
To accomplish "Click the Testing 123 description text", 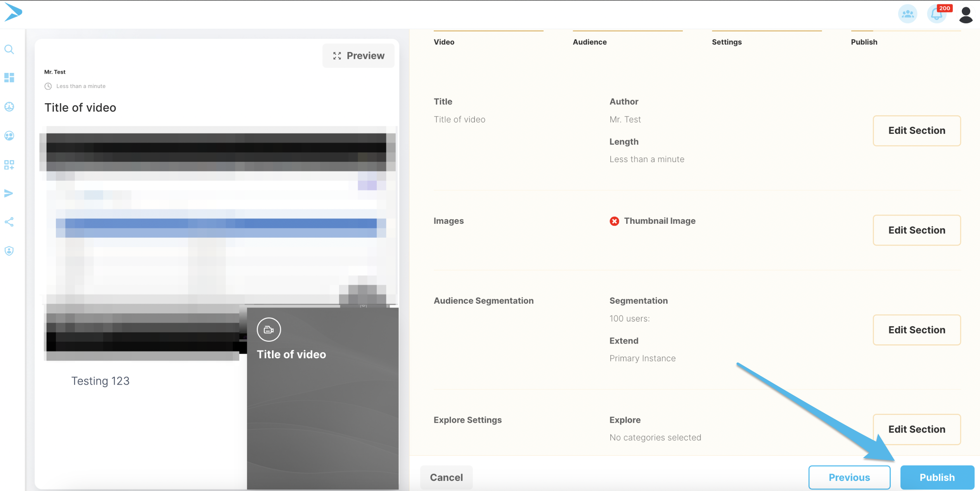I will [100, 381].
